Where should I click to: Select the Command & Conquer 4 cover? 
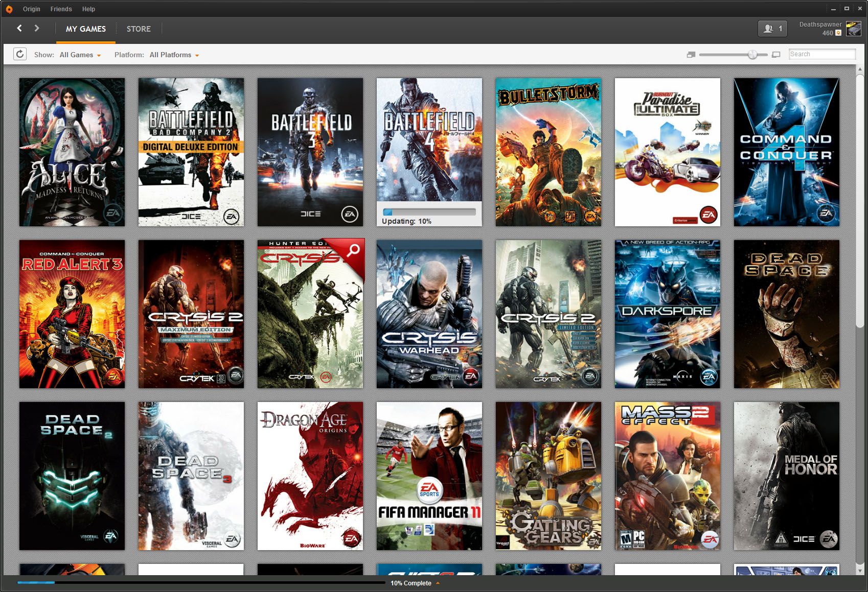coord(787,152)
